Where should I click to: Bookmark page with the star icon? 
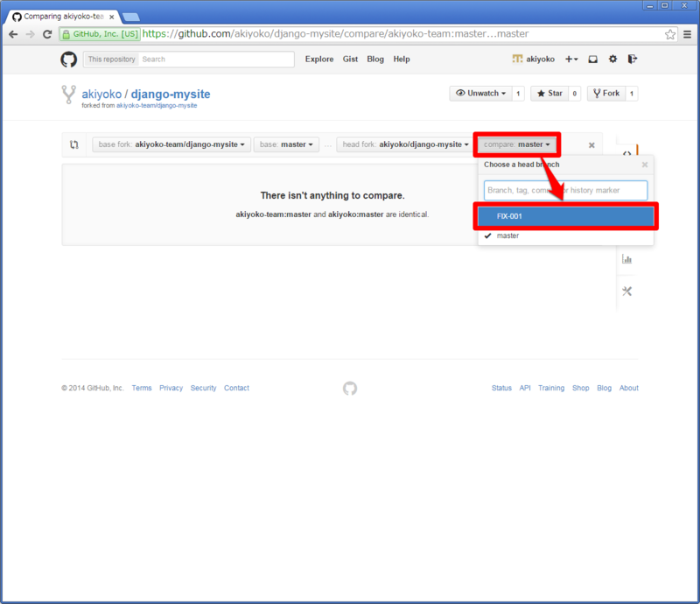(x=669, y=34)
